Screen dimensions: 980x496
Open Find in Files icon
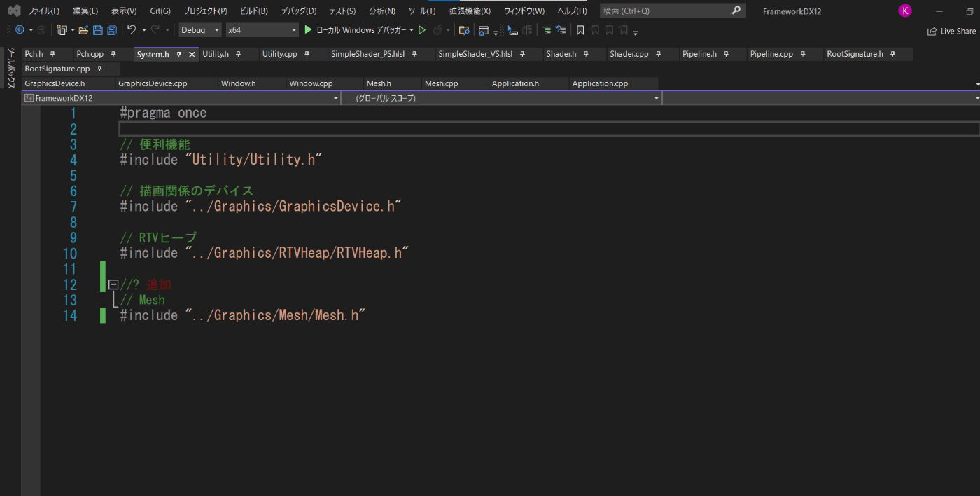(463, 30)
